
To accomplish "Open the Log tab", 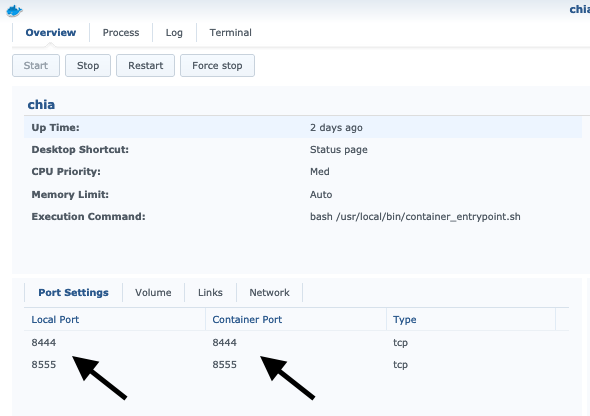I will point(174,33).
